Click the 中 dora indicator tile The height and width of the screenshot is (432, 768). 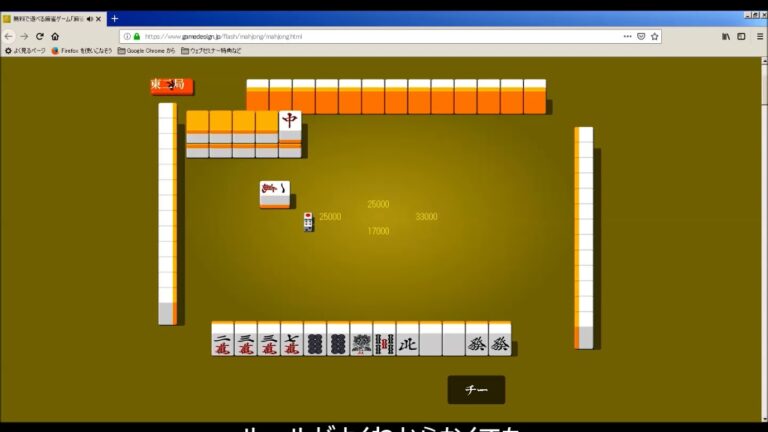coord(290,125)
